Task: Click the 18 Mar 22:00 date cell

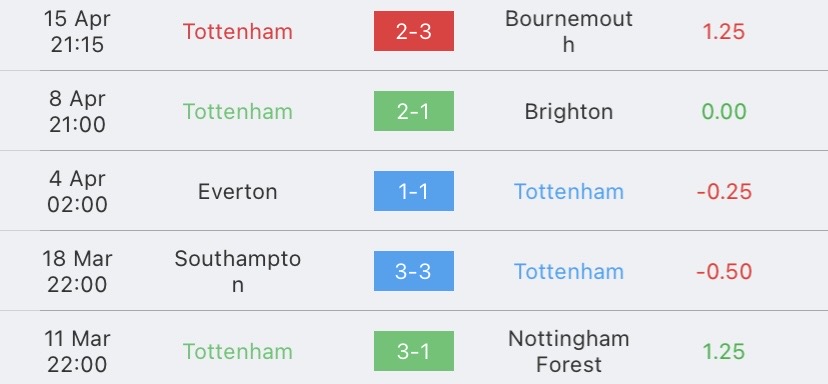Action: [77, 271]
